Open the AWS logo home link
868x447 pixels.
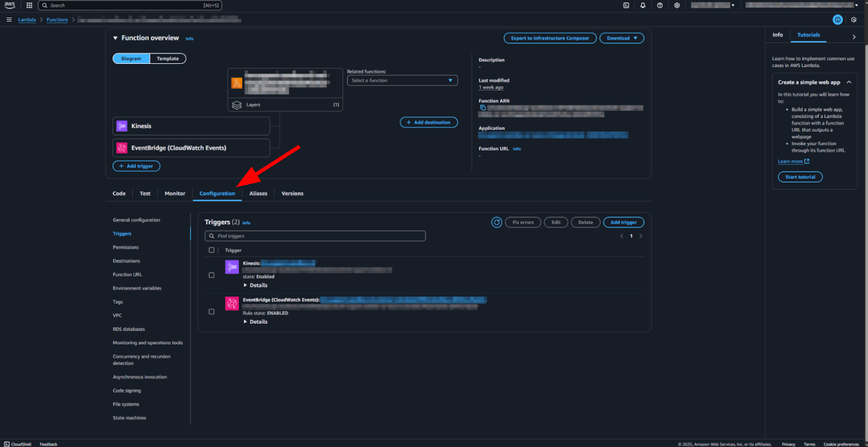point(10,5)
